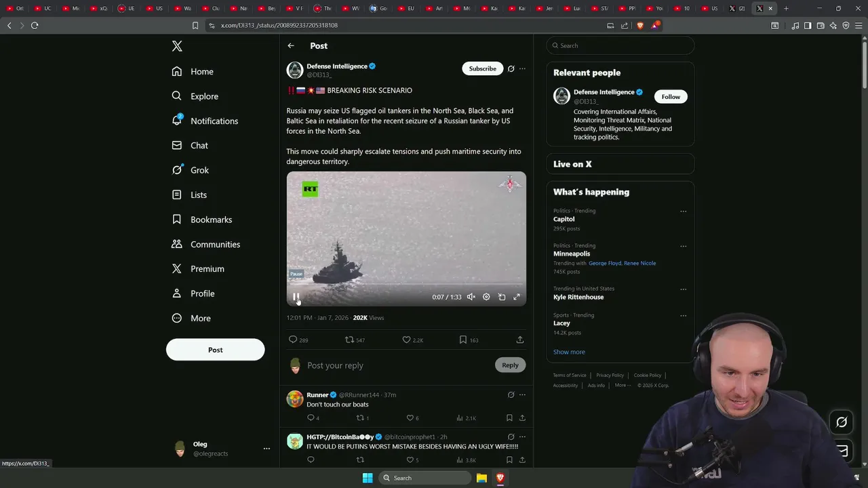Open Home in the sidebar
Image resolution: width=868 pixels, height=488 pixels.
pos(193,71)
